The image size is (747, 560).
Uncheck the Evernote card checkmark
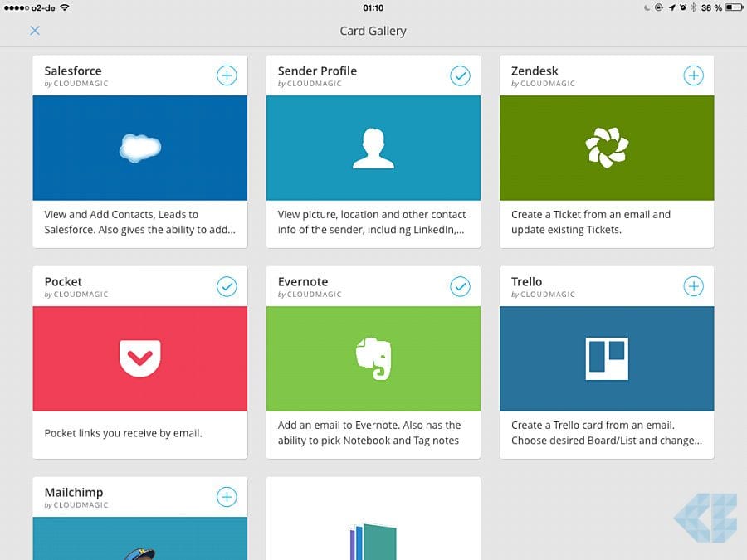tap(460, 287)
